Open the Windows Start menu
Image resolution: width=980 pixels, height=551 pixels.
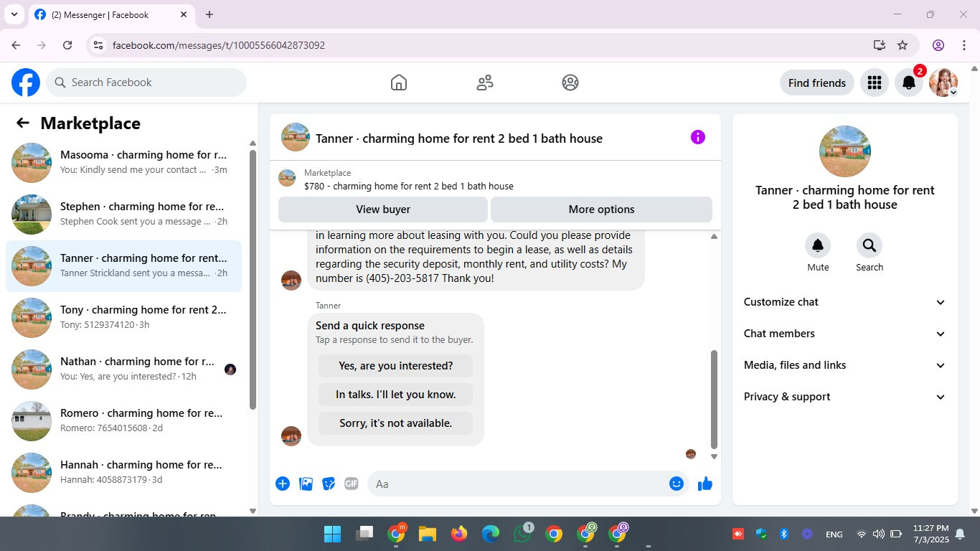(x=333, y=534)
